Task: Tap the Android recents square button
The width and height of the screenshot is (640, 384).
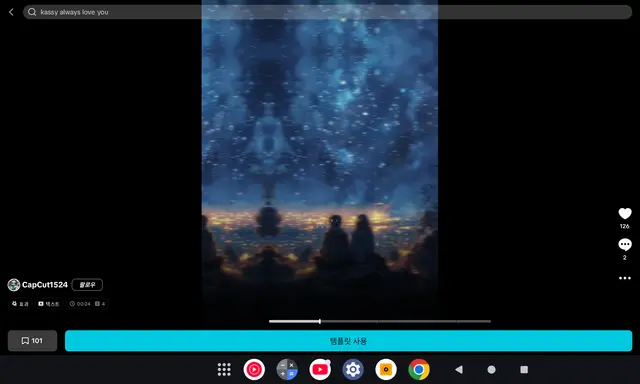Action: tap(524, 369)
